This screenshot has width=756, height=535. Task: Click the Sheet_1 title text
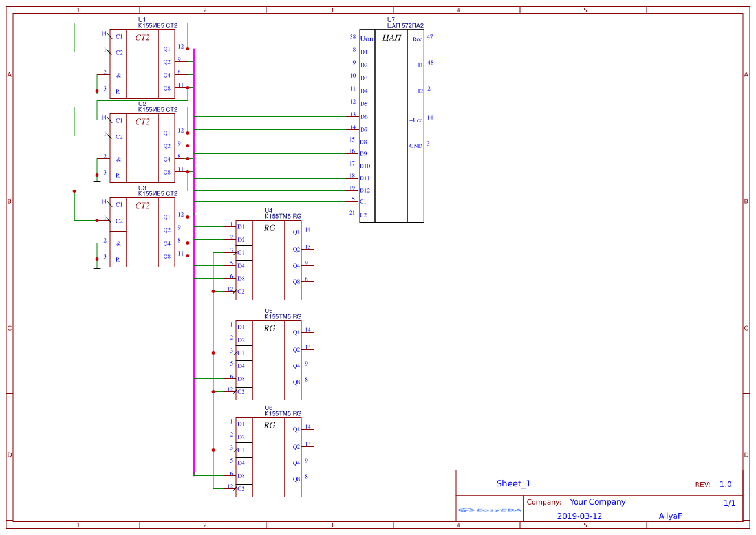pos(512,483)
